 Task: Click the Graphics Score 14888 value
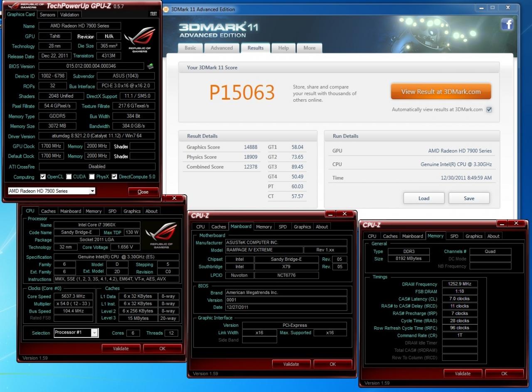(x=251, y=147)
